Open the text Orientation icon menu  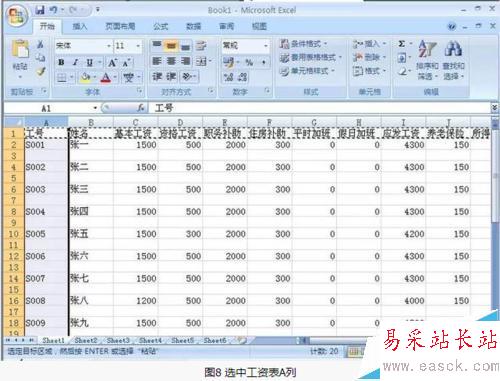(x=187, y=77)
